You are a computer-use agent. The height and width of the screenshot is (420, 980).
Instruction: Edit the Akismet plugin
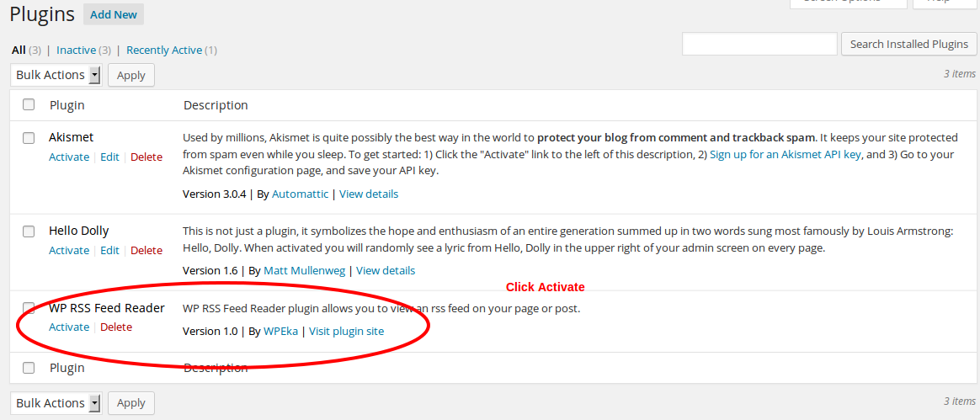tap(109, 157)
